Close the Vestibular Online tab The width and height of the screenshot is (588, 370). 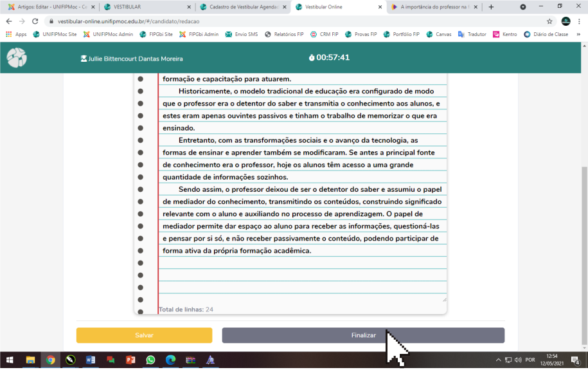380,7
